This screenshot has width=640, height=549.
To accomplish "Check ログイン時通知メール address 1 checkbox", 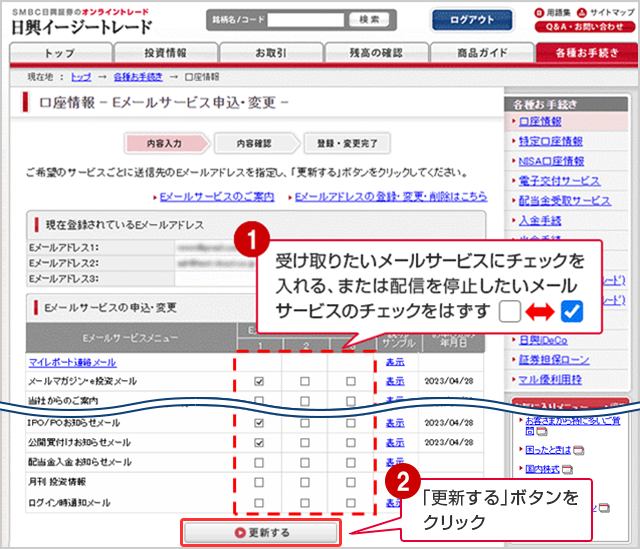I will 260,503.
